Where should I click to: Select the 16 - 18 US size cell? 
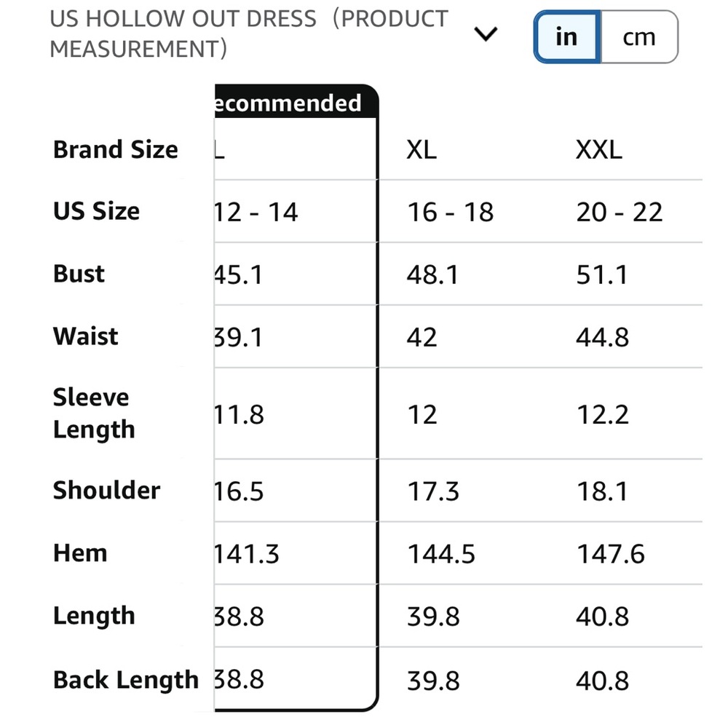pyautogui.click(x=451, y=212)
